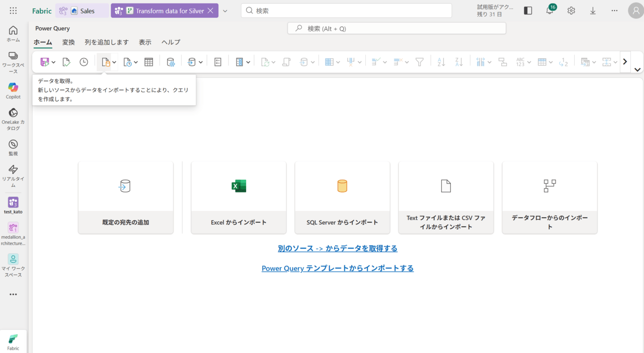This screenshot has height=353, width=644.
Task: Click the Power Query search box
Action: [396, 29]
